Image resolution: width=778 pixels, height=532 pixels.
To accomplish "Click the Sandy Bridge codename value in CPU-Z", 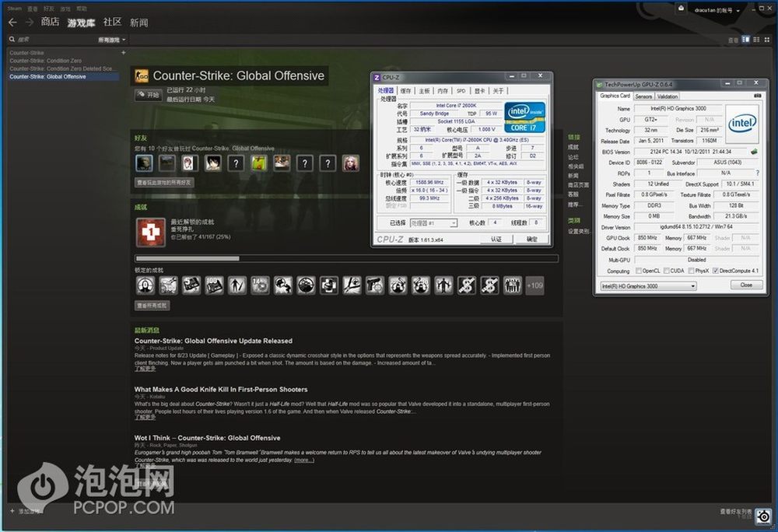I will click(435, 114).
